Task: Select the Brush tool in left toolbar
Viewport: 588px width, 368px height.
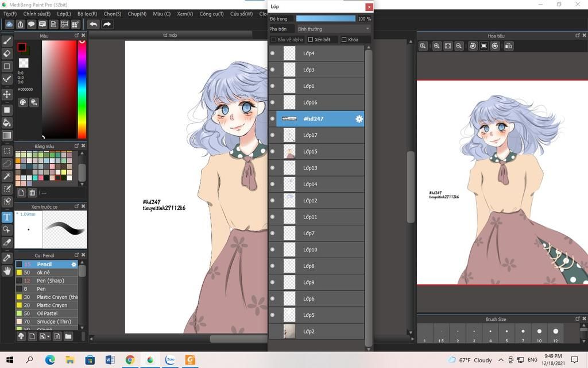Action: (7, 41)
